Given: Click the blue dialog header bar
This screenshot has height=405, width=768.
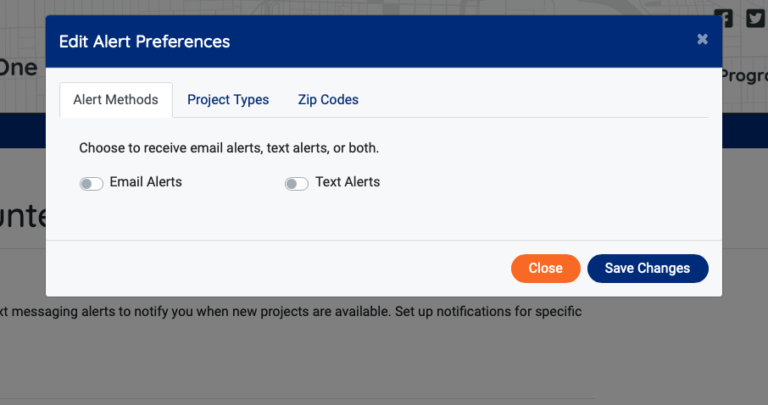Looking at the screenshot, I should click(x=450, y=41).
